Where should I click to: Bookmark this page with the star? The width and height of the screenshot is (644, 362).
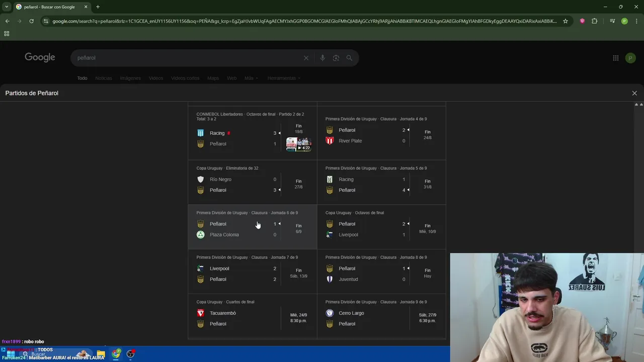pos(566,21)
